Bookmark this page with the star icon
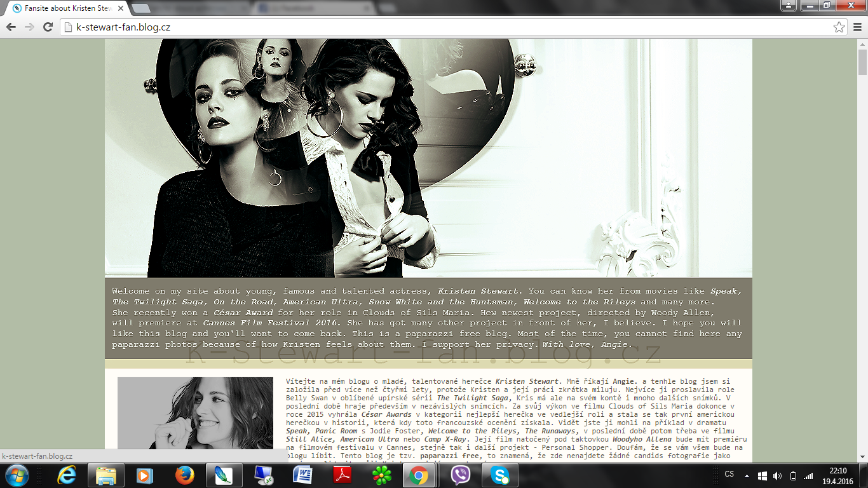 click(839, 27)
